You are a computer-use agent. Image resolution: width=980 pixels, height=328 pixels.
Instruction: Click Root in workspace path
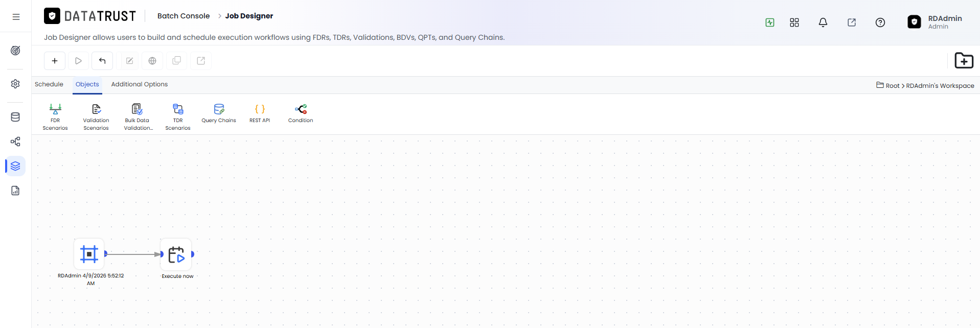893,86
